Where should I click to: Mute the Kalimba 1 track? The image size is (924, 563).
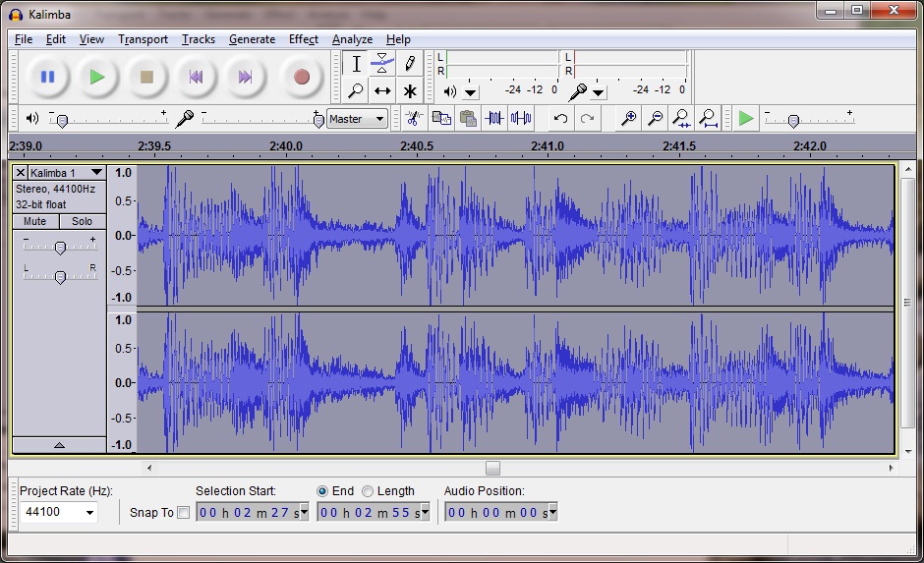tap(35, 221)
